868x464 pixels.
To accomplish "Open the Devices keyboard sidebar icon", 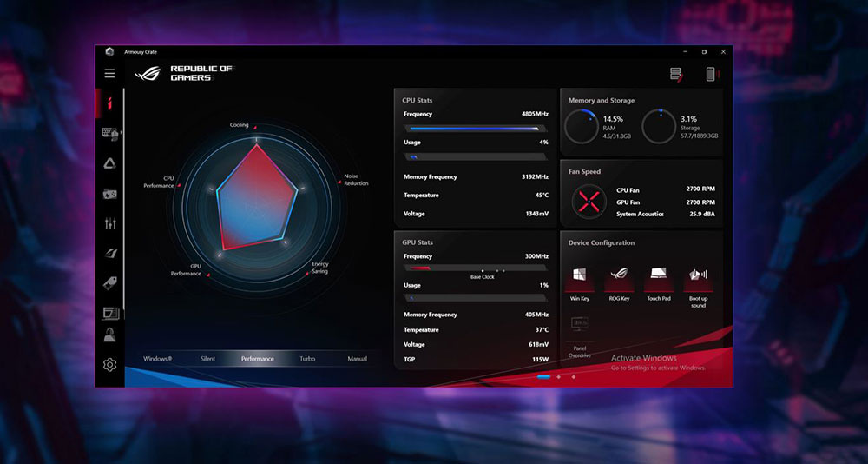I will click(109, 134).
